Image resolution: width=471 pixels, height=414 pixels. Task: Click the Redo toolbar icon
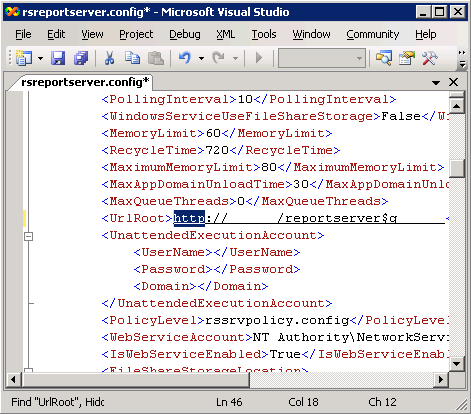click(219, 58)
